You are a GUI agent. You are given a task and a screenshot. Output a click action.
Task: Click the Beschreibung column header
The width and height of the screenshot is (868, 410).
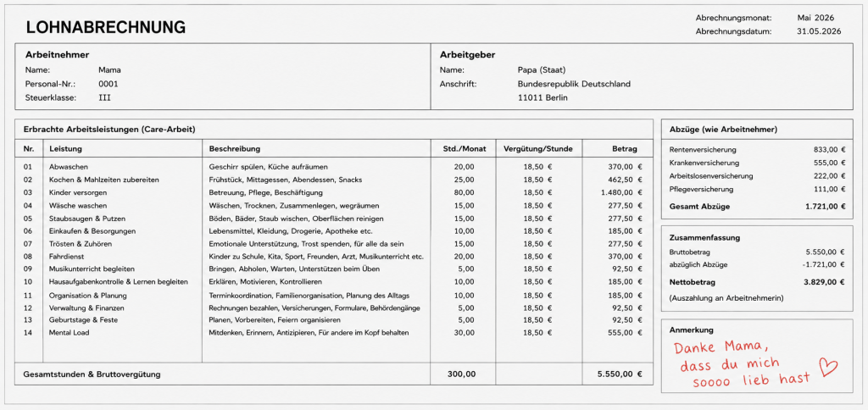235,149
